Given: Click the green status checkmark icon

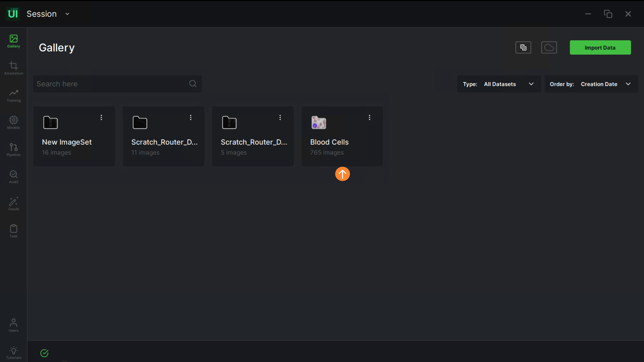Looking at the screenshot, I should tap(44, 353).
